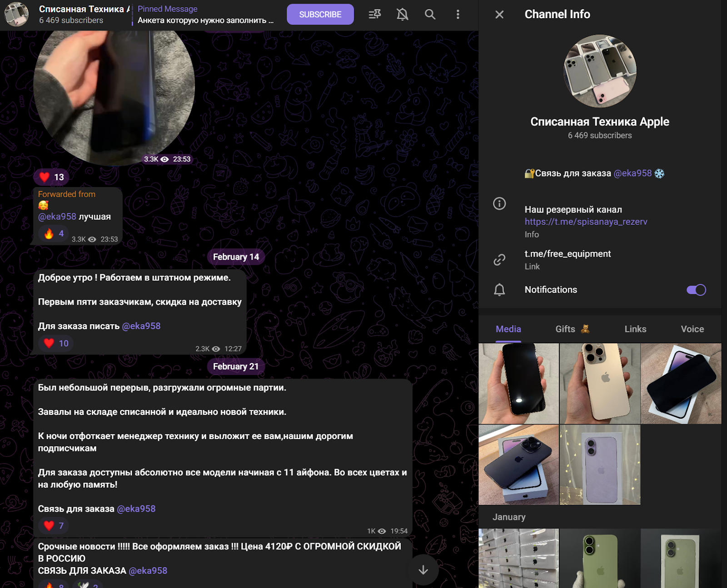Click the heart reaction with 13 count

[51, 177]
